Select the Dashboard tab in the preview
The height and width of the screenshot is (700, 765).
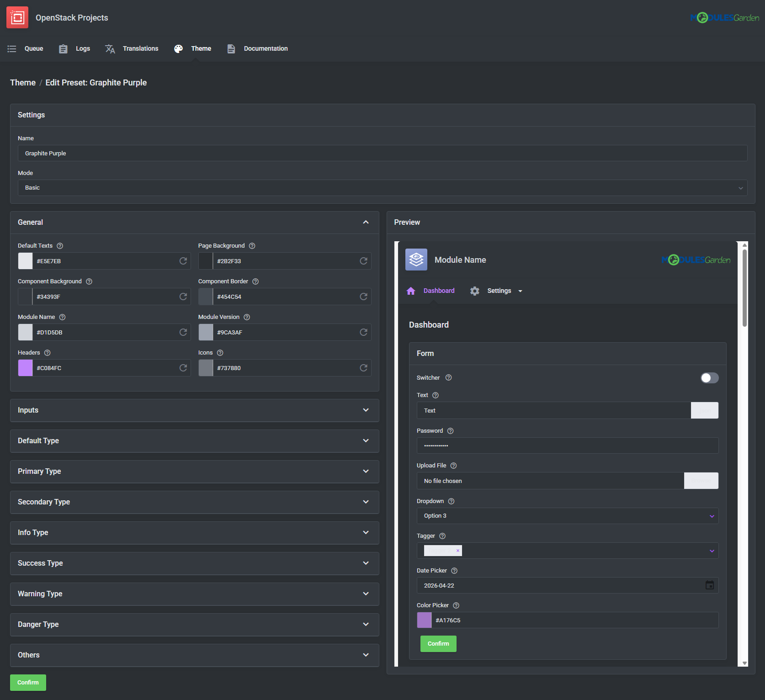click(x=439, y=291)
